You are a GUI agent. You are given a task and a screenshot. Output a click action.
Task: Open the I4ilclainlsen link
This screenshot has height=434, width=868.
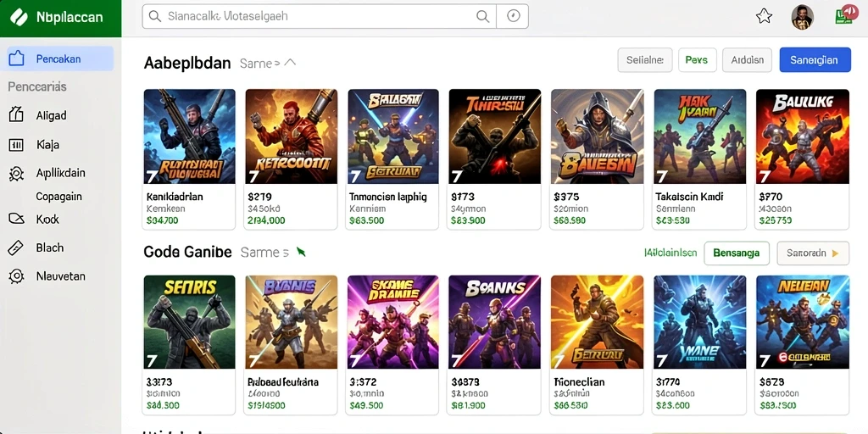pyautogui.click(x=670, y=253)
